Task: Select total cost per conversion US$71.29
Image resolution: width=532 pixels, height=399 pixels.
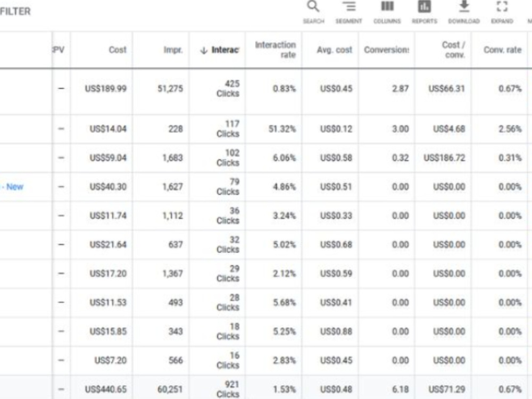Action: pyautogui.click(x=446, y=389)
